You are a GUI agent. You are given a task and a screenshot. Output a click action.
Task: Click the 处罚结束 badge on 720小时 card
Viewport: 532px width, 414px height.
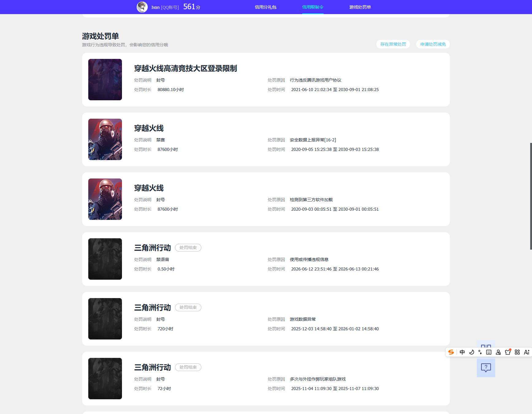(x=188, y=307)
